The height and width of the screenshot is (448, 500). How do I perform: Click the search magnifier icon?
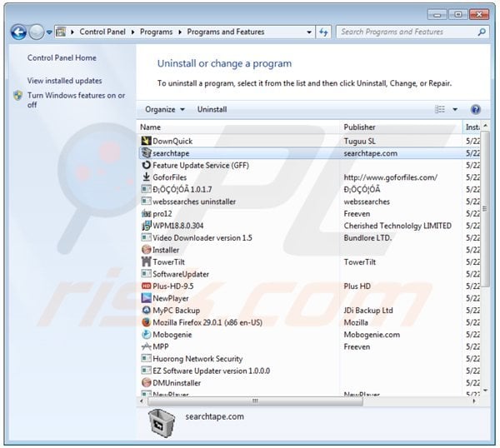[x=482, y=32]
